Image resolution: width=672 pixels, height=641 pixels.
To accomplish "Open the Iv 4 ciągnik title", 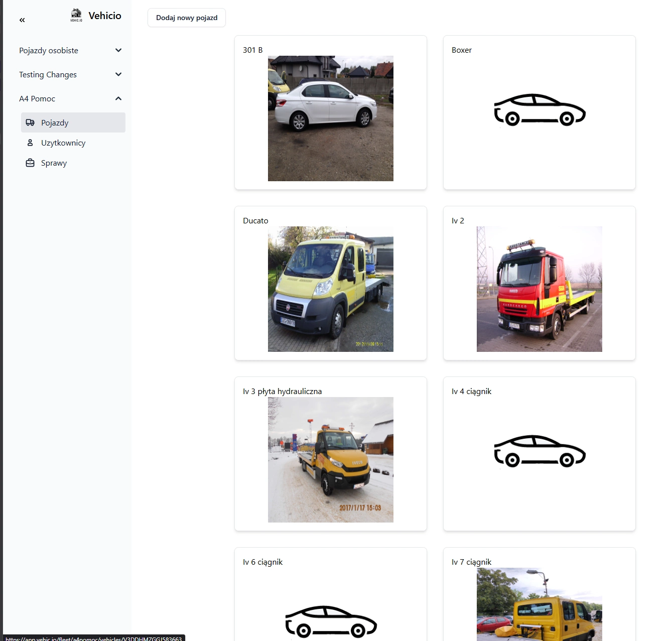I will [x=472, y=392].
